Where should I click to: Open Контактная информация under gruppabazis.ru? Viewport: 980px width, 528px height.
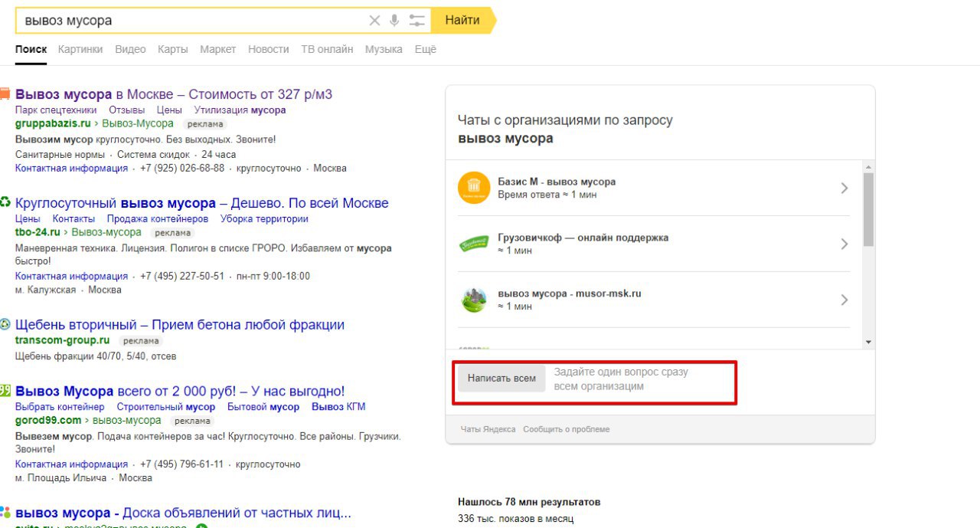[71, 168]
